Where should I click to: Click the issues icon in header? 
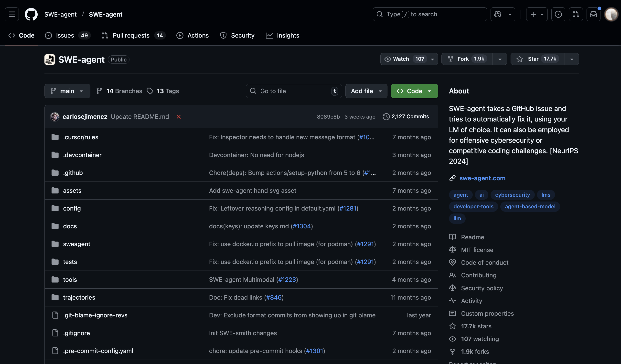click(x=558, y=14)
